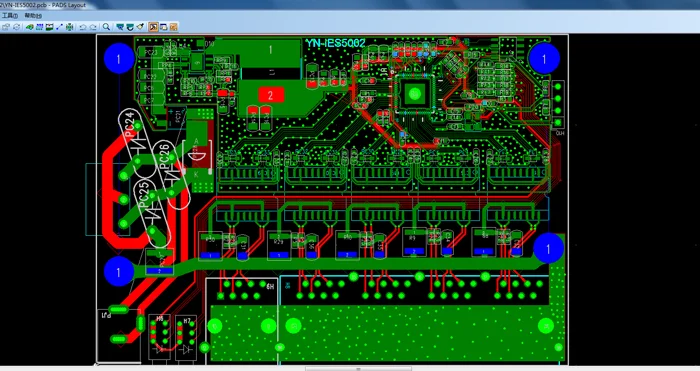Toggle the highlighted Output Window button
This screenshot has width=700, height=371.
click(x=153, y=27)
